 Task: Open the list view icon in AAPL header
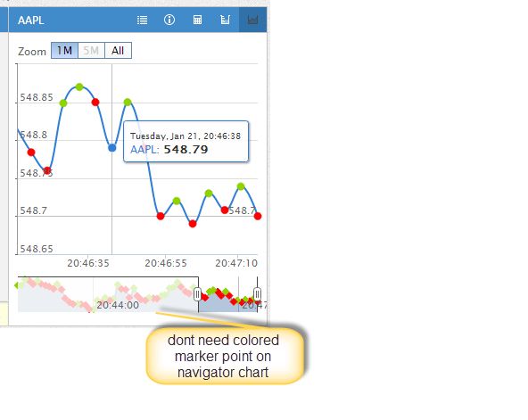(142, 21)
